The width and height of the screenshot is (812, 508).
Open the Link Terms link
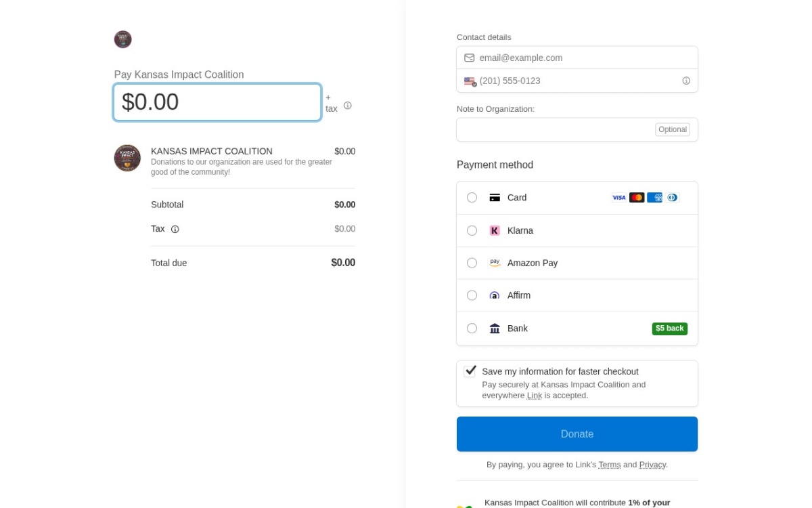click(610, 465)
